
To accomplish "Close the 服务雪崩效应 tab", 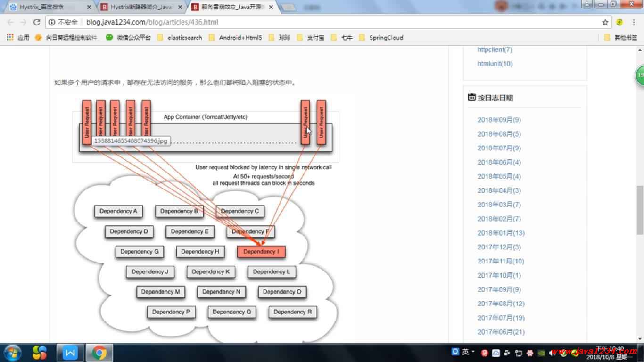I will click(271, 7).
